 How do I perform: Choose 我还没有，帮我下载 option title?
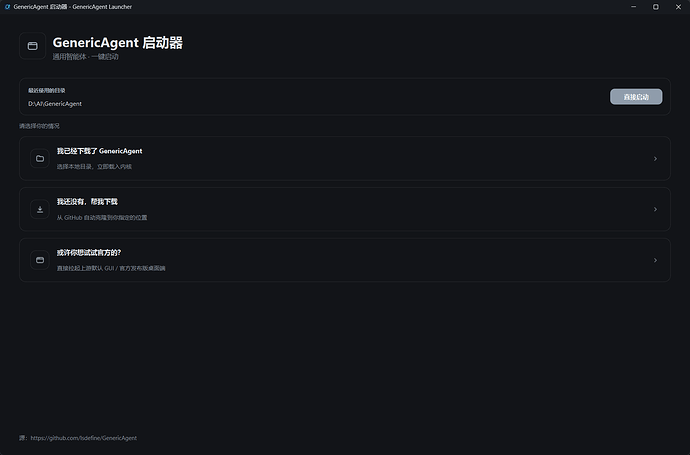[x=87, y=202]
